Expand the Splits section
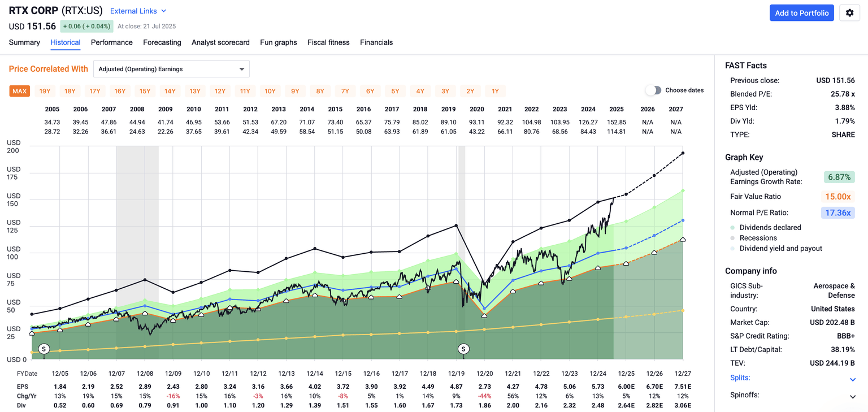 (853, 380)
